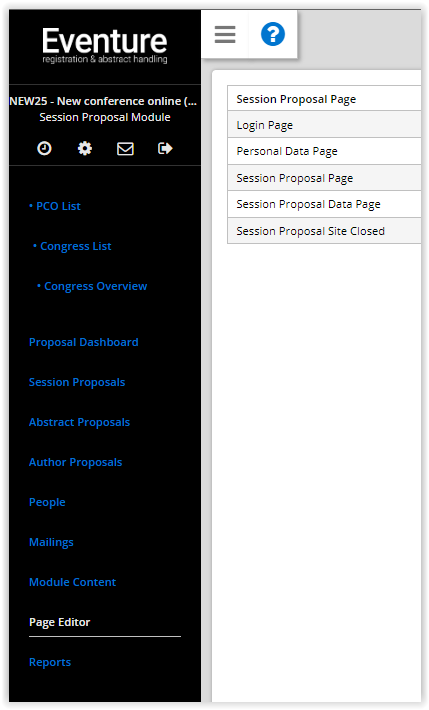Image resolution: width=429 pixels, height=710 pixels.
Task: Open the blue question mark help icon
Action: [273, 34]
